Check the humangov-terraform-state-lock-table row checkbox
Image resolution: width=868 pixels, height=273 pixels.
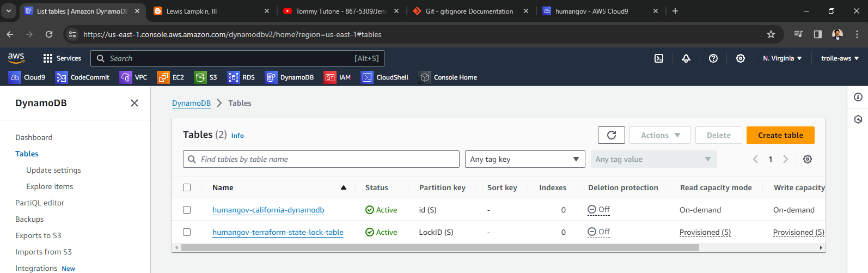coord(187,232)
